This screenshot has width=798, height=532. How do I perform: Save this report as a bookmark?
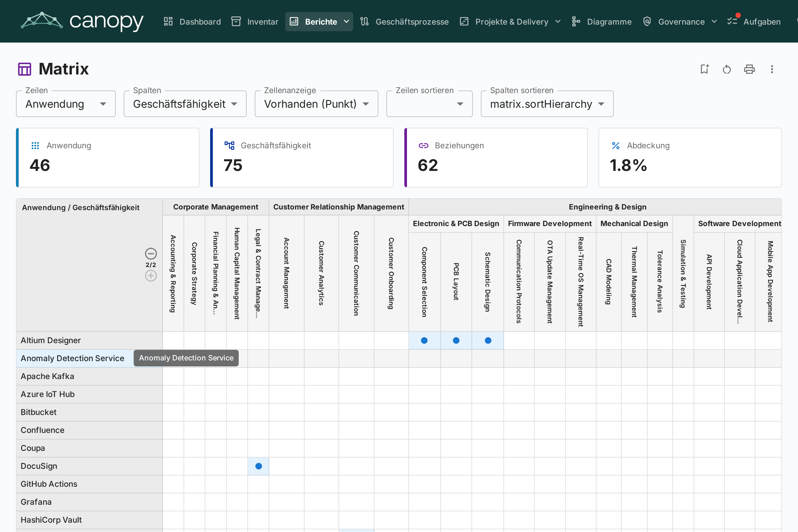(704, 69)
